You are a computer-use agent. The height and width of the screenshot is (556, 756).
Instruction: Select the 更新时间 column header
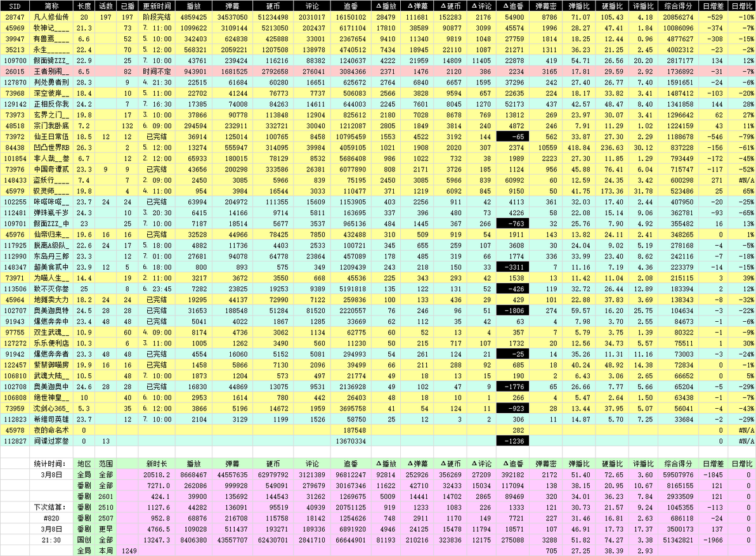(157, 6)
